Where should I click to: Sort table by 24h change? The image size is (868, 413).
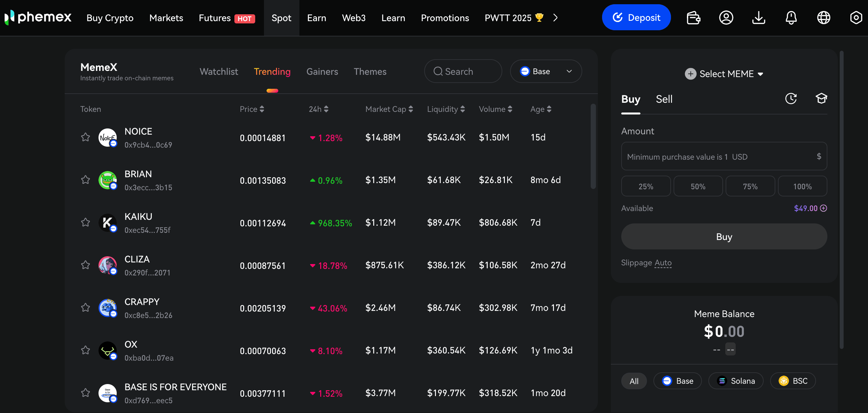[318, 109]
